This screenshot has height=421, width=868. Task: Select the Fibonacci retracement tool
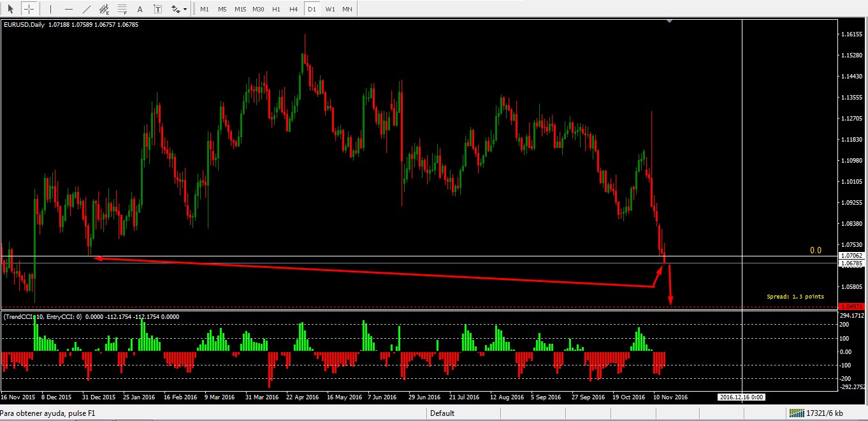(121, 8)
